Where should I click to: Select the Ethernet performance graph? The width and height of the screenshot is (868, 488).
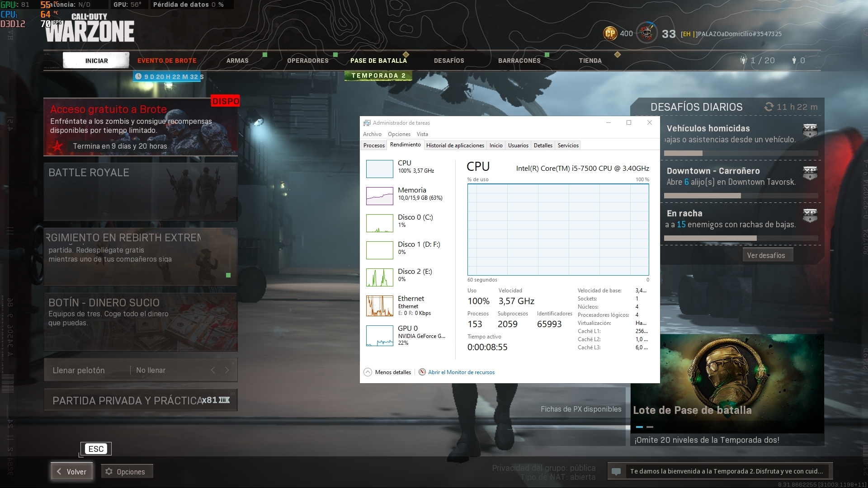pyautogui.click(x=379, y=306)
